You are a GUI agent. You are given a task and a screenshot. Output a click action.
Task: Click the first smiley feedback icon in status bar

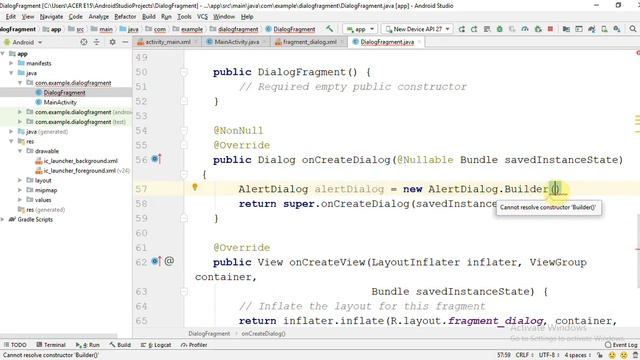[x=612, y=355]
